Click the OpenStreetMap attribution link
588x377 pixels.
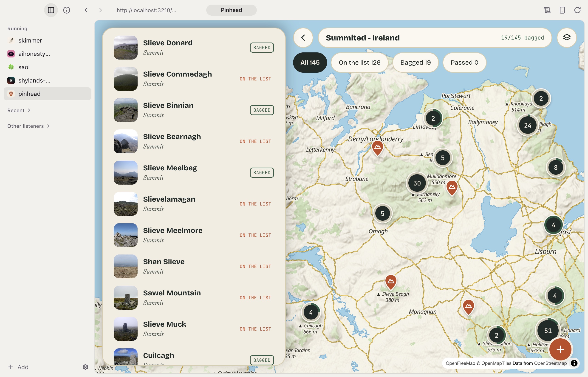(x=550, y=363)
